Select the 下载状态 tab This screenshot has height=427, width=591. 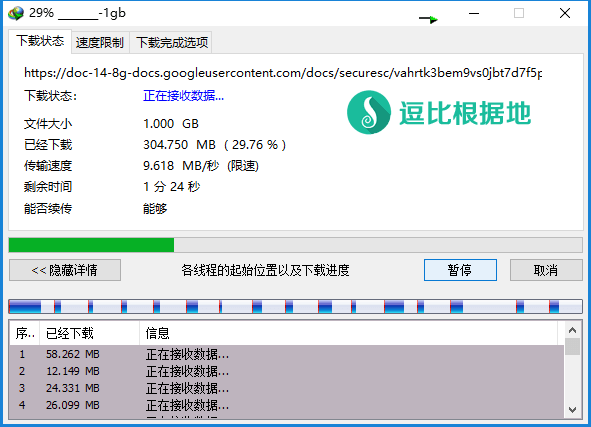40,41
